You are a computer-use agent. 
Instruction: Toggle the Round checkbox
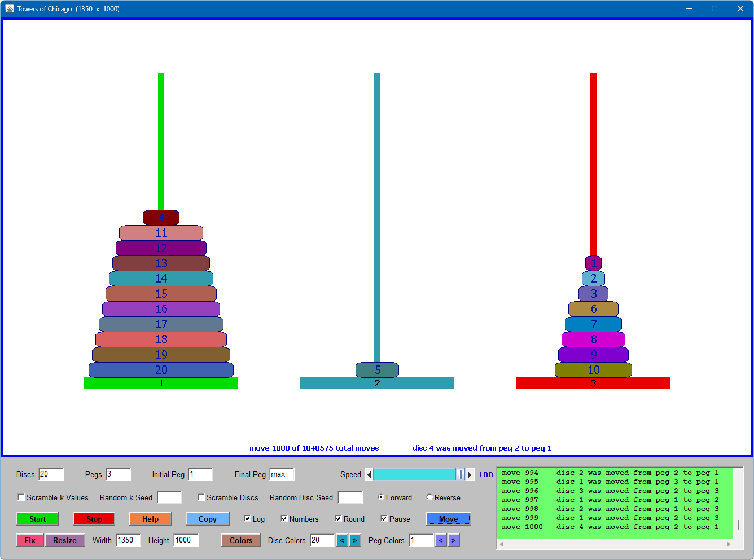point(338,519)
